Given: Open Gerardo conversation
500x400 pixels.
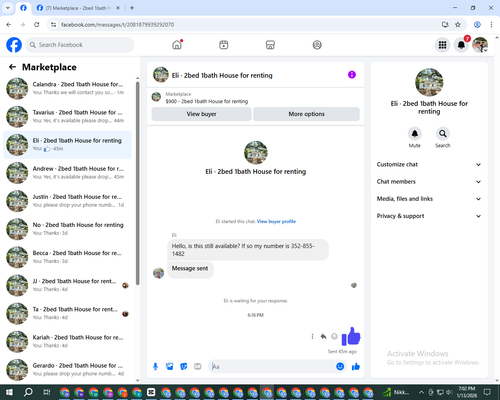Looking at the screenshot, I should coord(67,370).
